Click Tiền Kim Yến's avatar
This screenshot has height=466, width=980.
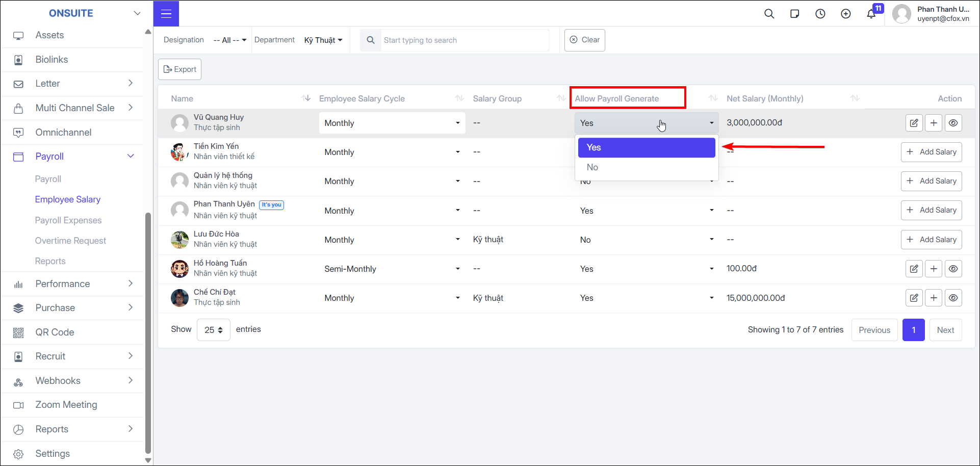(179, 152)
